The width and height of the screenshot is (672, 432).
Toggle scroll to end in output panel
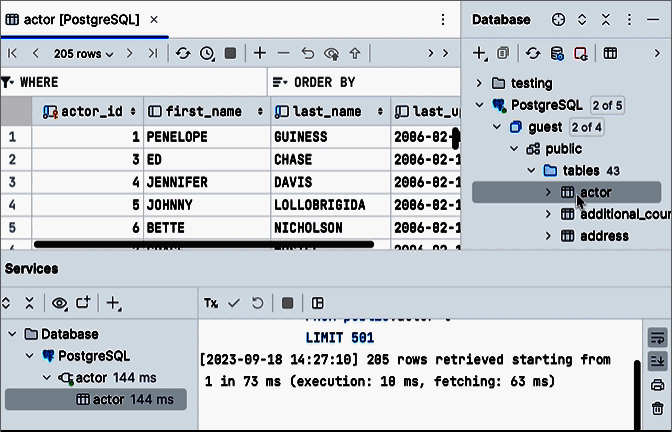point(657,361)
